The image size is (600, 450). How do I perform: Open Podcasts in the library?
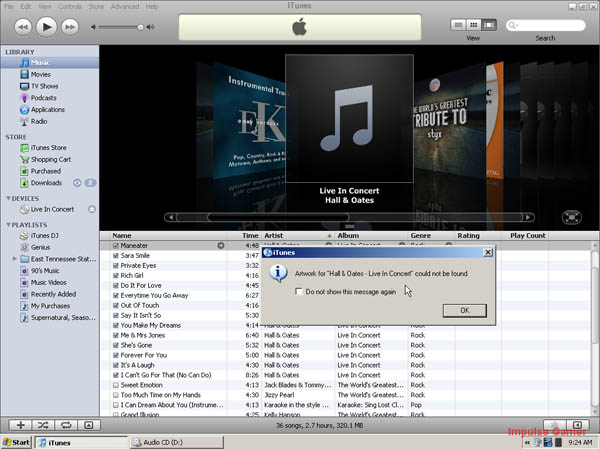coord(43,98)
